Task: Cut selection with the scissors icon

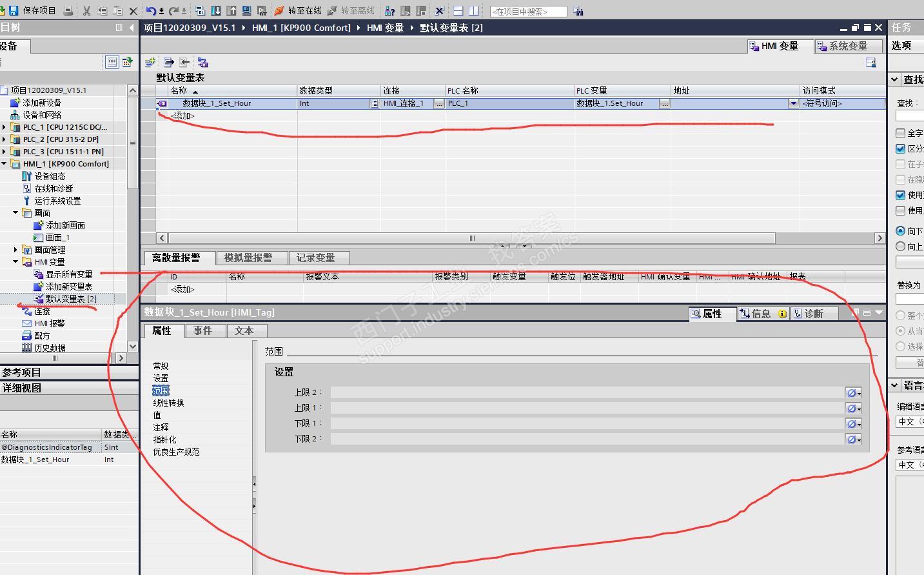Action: tap(86, 11)
